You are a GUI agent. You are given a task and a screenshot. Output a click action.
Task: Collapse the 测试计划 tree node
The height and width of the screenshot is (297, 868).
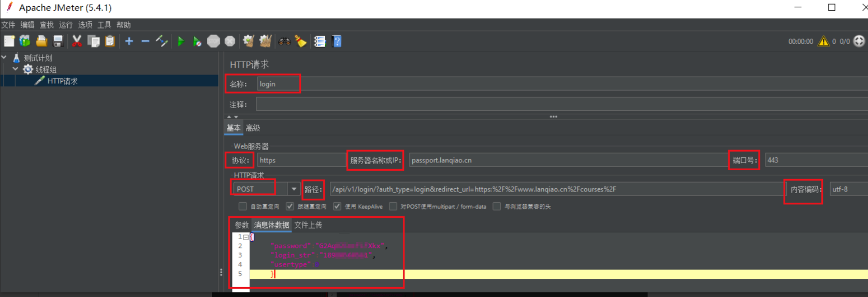4,57
